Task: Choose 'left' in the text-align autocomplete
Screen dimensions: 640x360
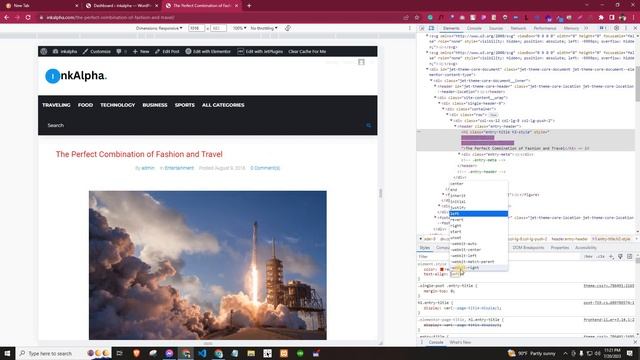Action: (478, 213)
